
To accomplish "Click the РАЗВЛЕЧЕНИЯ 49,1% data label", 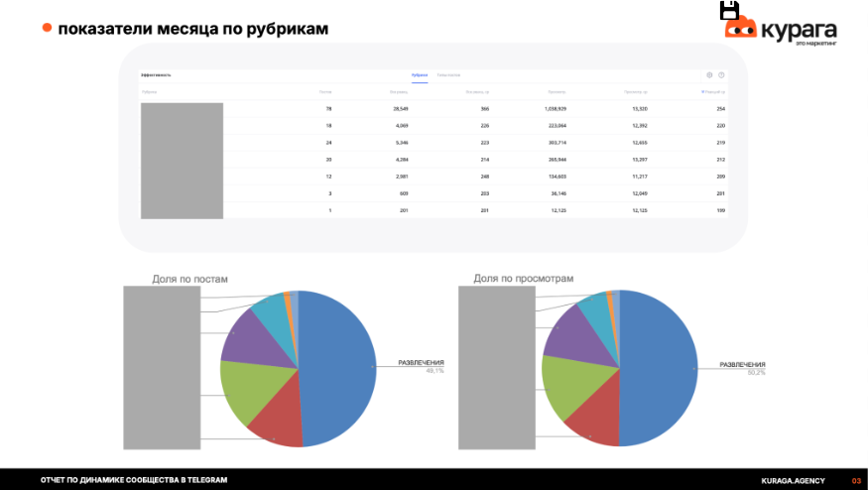I will click(x=421, y=367).
